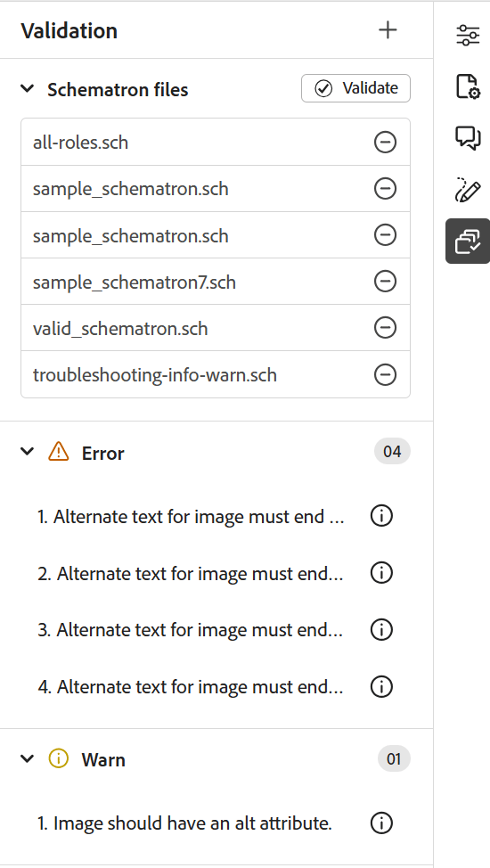Click the Validate button

355,88
